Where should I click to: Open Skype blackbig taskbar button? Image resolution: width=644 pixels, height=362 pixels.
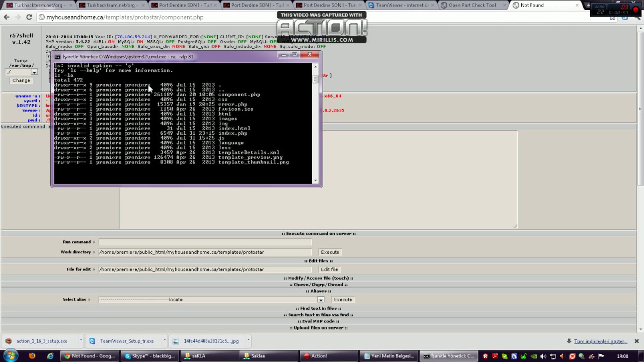150,356
